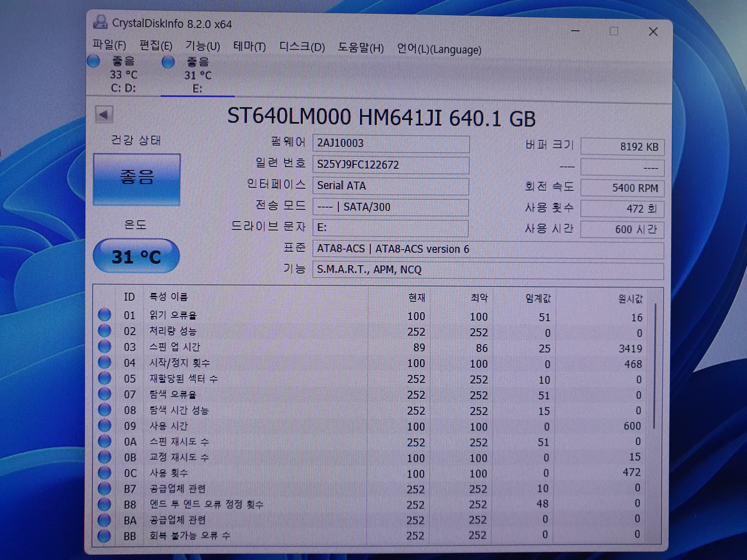Select attribute name 재할당된 섹터 수
747x560 pixels.
coord(184,379)
